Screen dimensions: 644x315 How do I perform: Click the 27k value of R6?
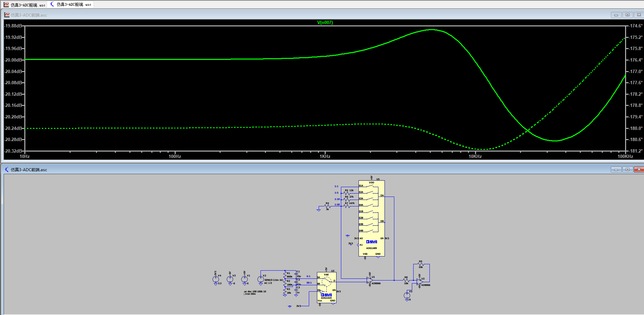[x=351, y=197]
